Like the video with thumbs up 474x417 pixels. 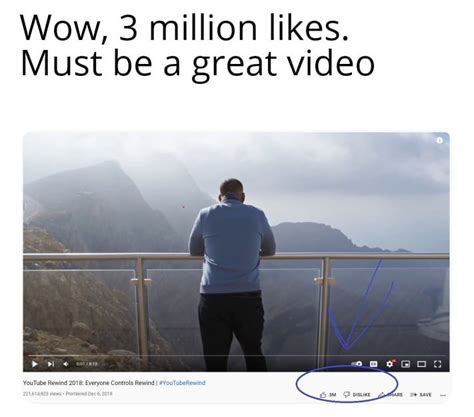click(328, 395)
